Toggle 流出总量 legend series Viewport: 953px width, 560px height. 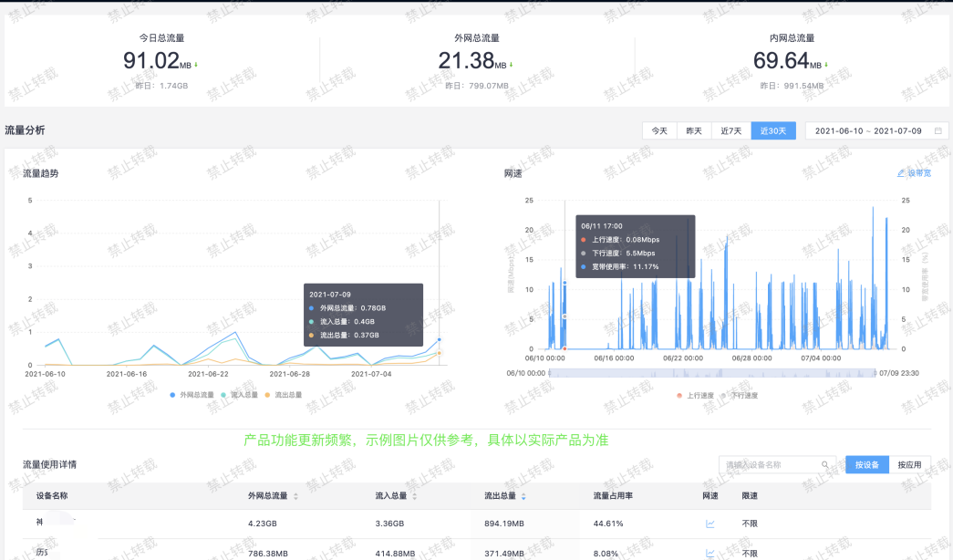[x=284, y=395]
